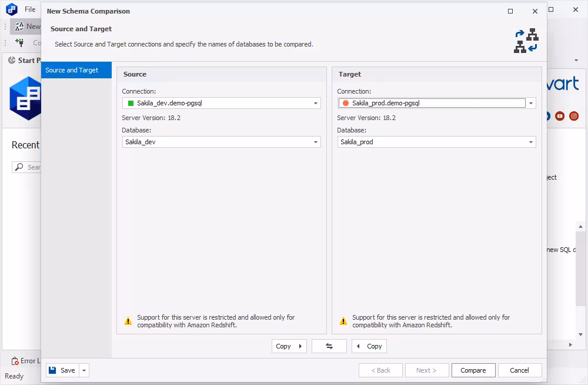Copy Target settings to Source
The image size is (588, 385).
369,346
